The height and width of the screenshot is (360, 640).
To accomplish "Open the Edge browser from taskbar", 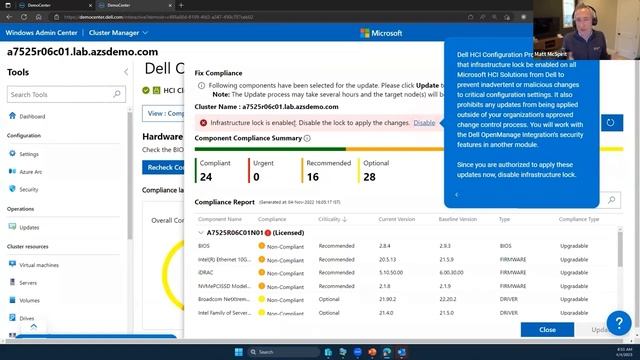I will click(387, 352).
